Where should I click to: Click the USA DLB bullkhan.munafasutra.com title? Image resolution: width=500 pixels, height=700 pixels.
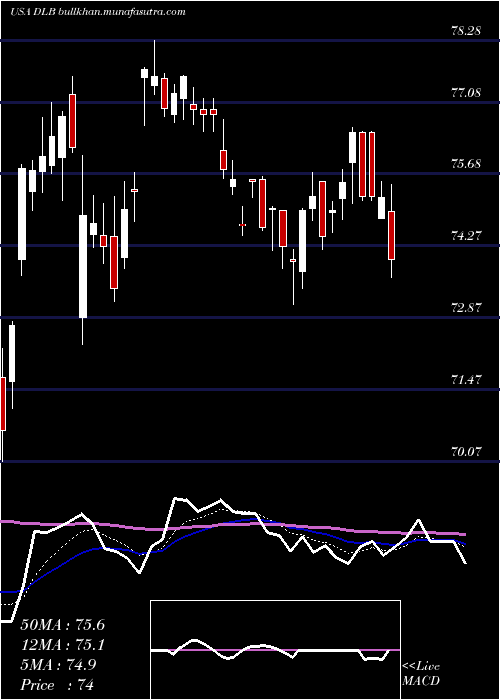tap(98, 12)
